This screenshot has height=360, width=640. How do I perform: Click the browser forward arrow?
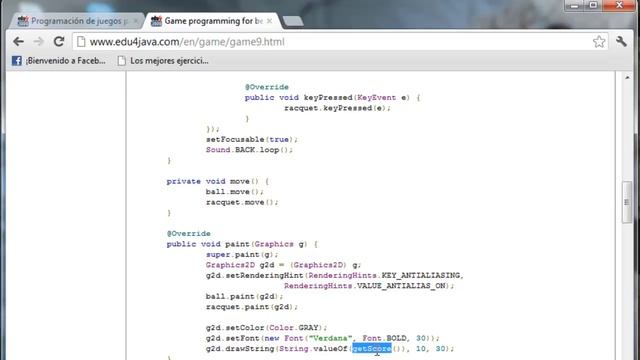coord(38,41)
